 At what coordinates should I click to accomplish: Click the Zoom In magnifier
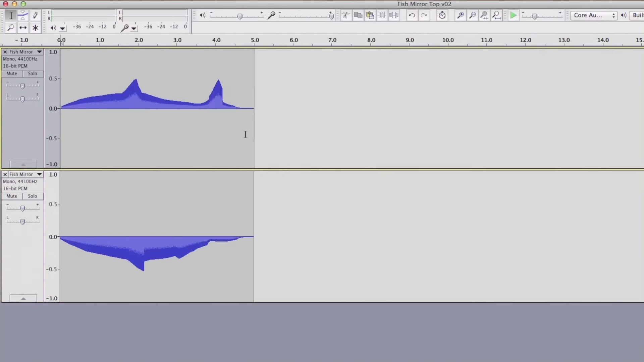pos(461,15)
